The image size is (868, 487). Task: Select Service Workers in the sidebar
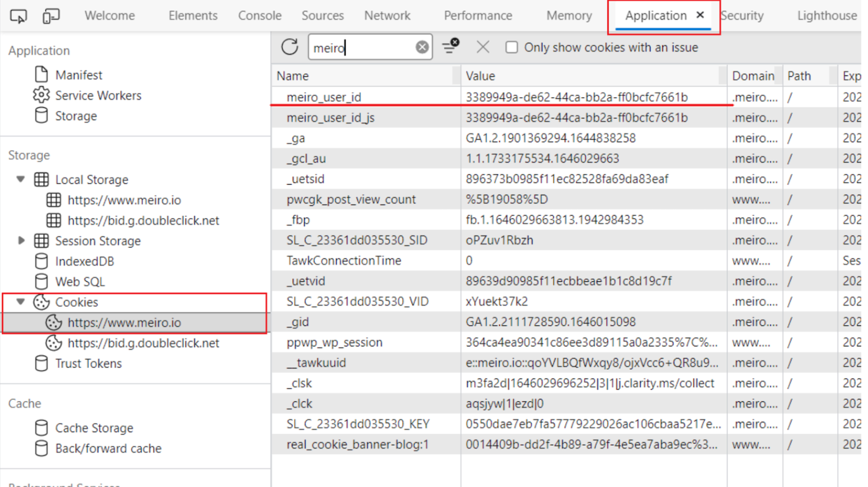click(98, 96)
